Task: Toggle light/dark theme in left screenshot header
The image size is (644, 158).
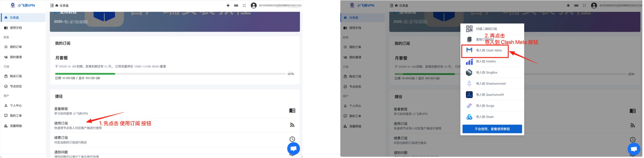Action: tap(228, 6)
